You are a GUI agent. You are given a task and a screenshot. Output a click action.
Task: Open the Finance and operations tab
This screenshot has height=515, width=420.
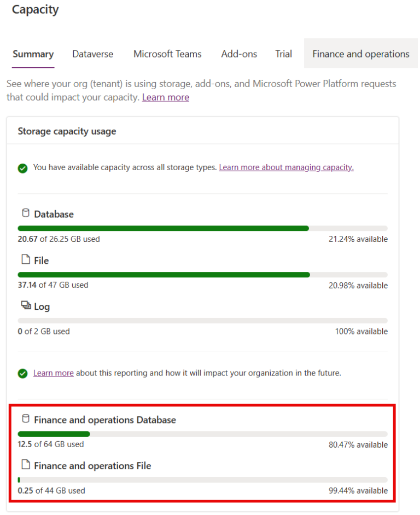pos(360,54)
